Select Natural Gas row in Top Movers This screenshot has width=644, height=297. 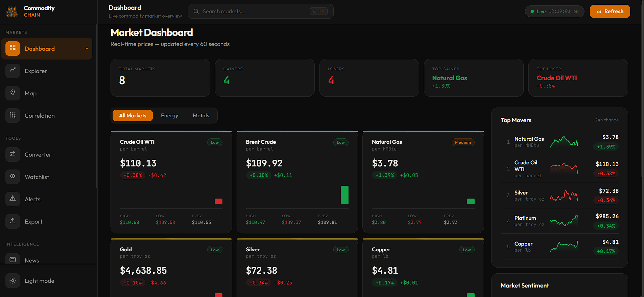(559, 142)
